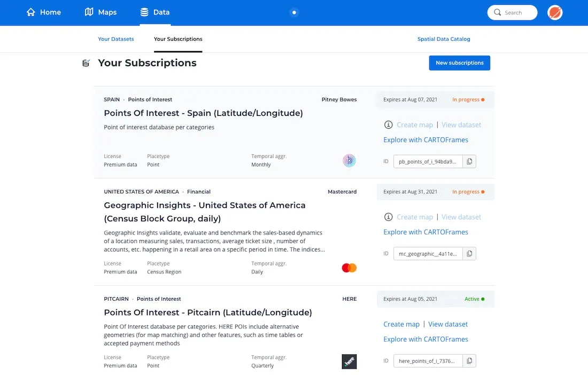The height and width of the screenshot is (375, 588).
Task: Copy the Mastercard Geographic Insights dataset ID
Action: [469, 253]
